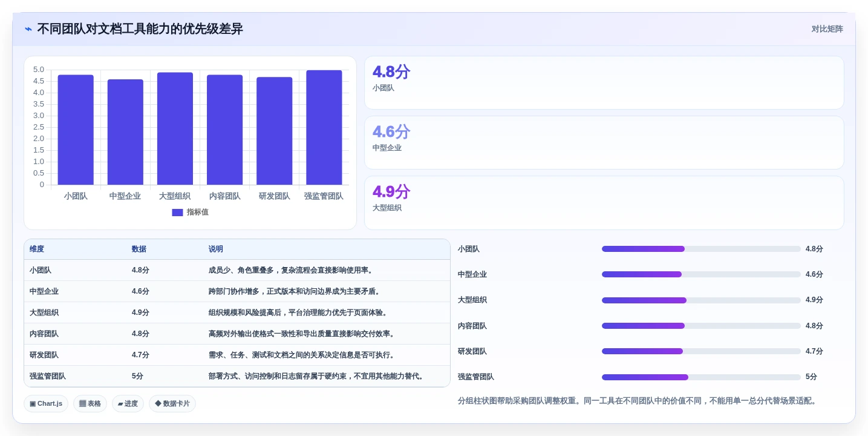The height and width of the screenshot is (436, 868).
Task: Click the 中型企业 bar in chart
Action: coord(125,132)
